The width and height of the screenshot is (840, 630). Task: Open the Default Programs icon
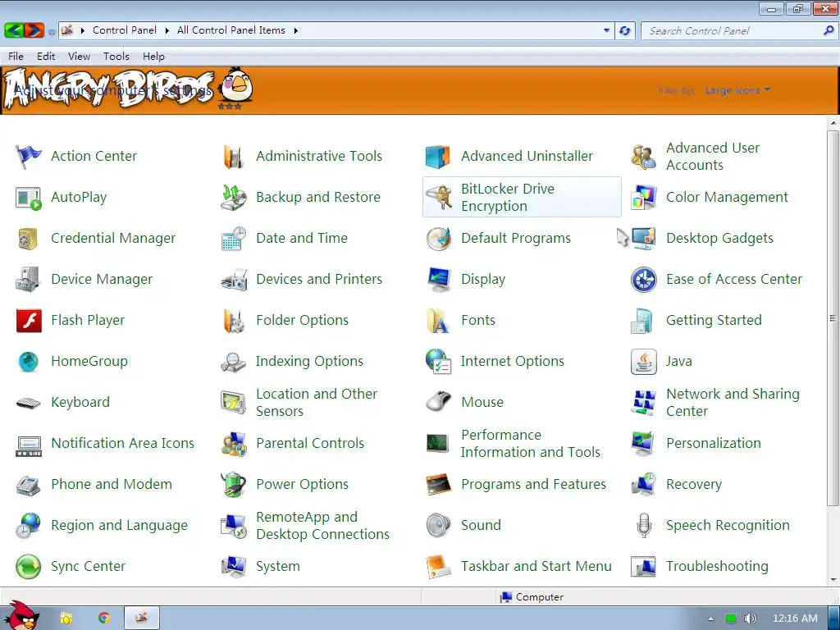438,239
